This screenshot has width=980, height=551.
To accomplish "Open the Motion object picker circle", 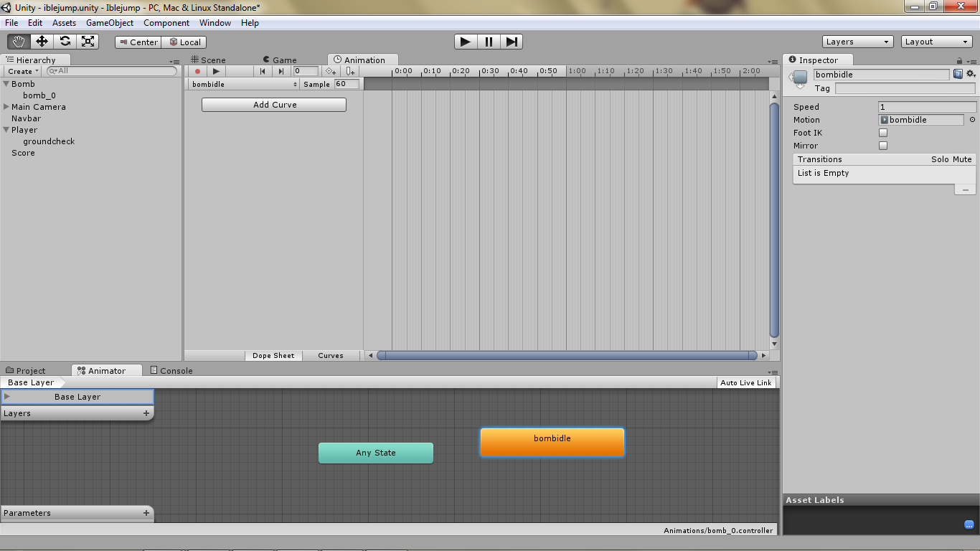I will 972,120.
